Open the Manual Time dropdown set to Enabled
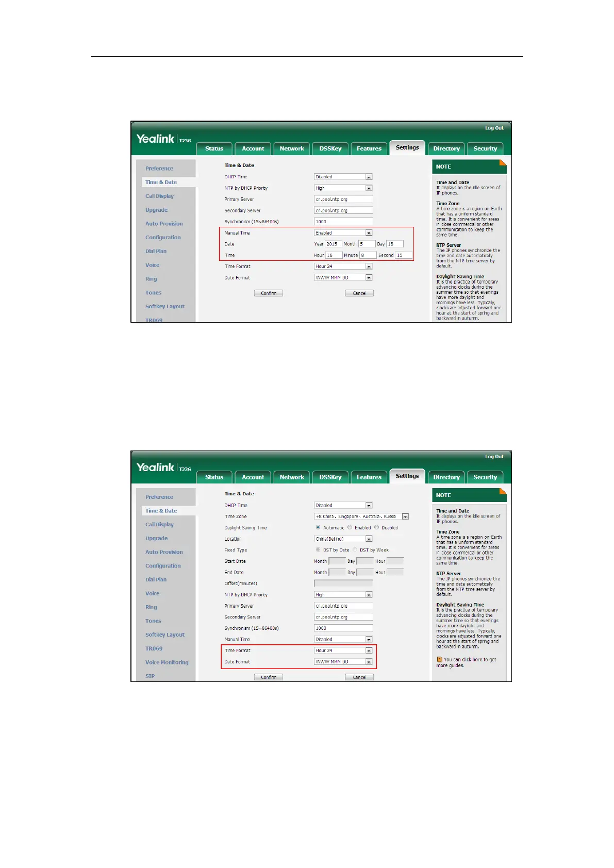The width and height of the screenshot is (614, 868). (x=343, y=233)
